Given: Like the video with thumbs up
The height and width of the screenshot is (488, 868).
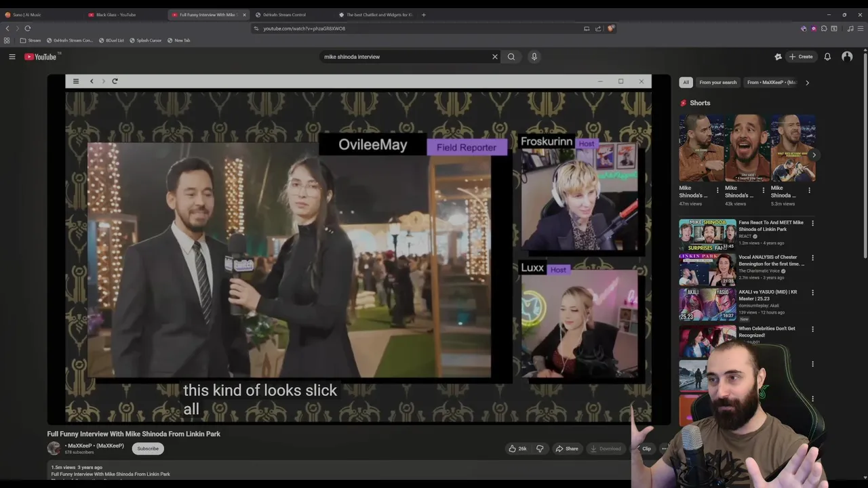Looking at the screenshot, I should pos(517,449).
